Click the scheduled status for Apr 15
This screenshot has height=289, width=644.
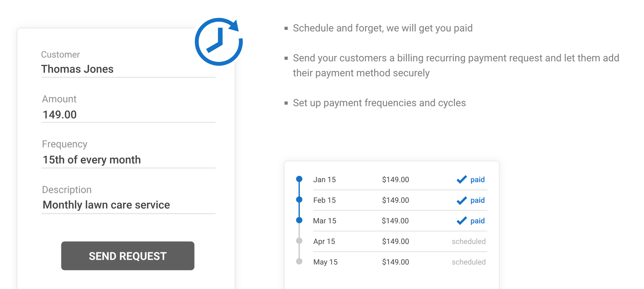point(469,241)
